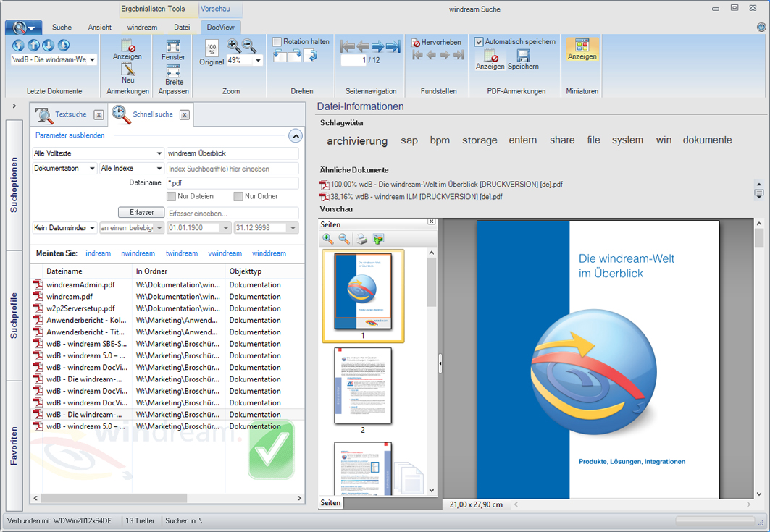Create a new annotation with Neu
770x532 pixels.
click(x=127, y=72)
